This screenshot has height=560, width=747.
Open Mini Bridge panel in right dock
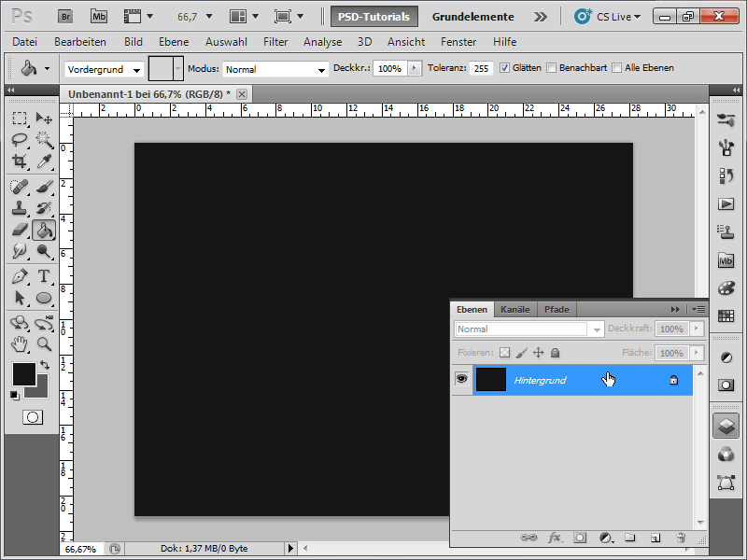pyautogui.click(x=726, y=261)
